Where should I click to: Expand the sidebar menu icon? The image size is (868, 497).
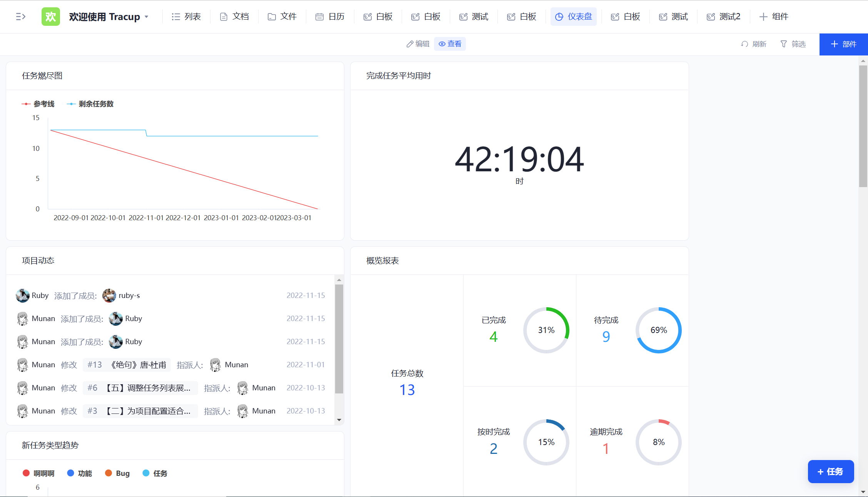point(20,17)
